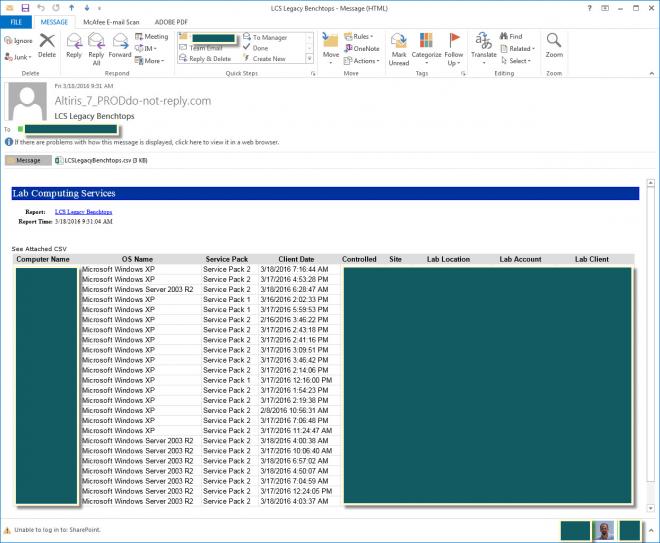
Task: Expand the Quick Steps gallery
Action: [309, 59]
